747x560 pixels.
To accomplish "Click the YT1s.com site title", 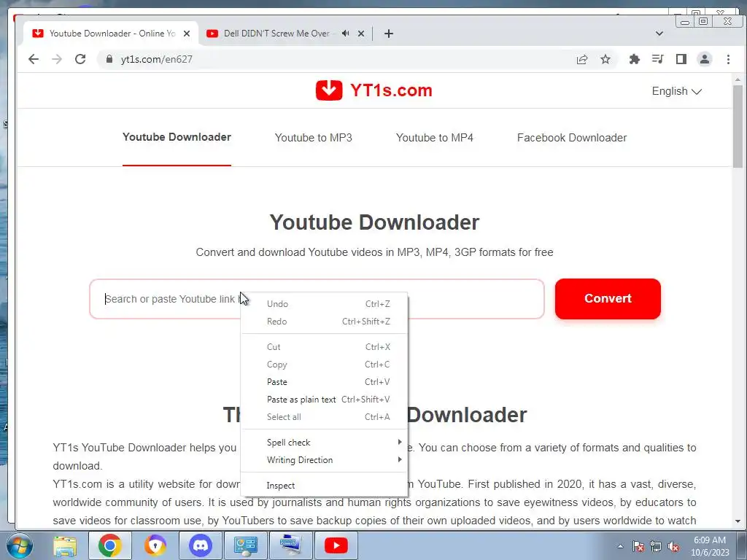I will 391,90.
